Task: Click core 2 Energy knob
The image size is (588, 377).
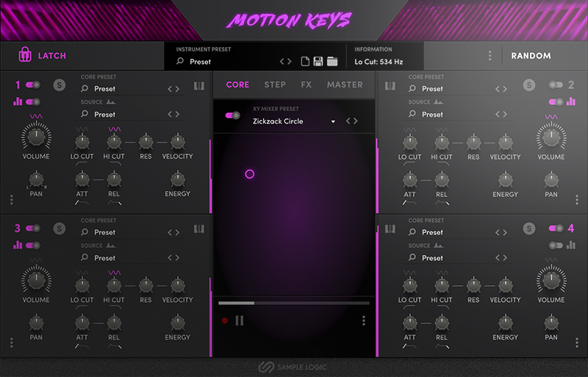Action: coord(505,180)
